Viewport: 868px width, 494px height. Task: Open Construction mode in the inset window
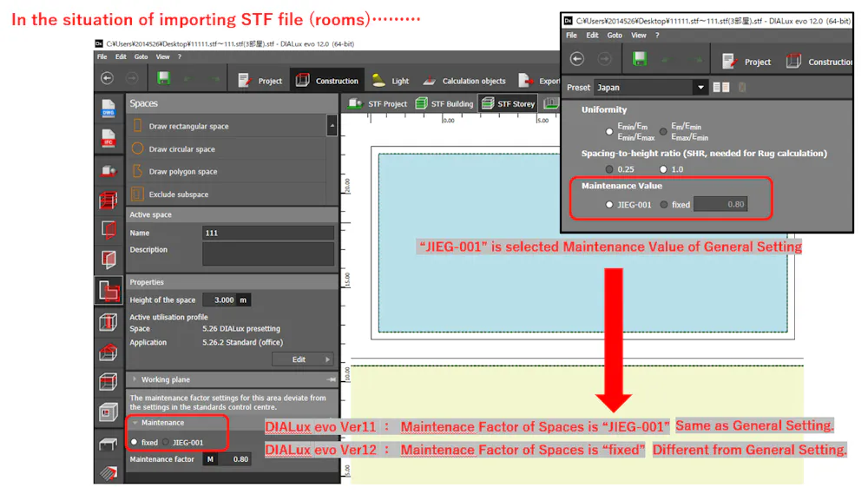(x=819, y=62)
